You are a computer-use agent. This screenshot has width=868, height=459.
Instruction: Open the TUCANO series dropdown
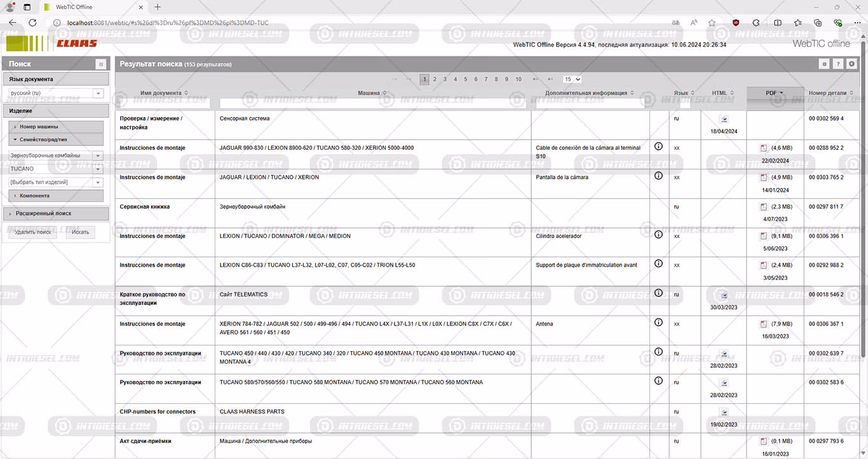(x=56, y=169)
